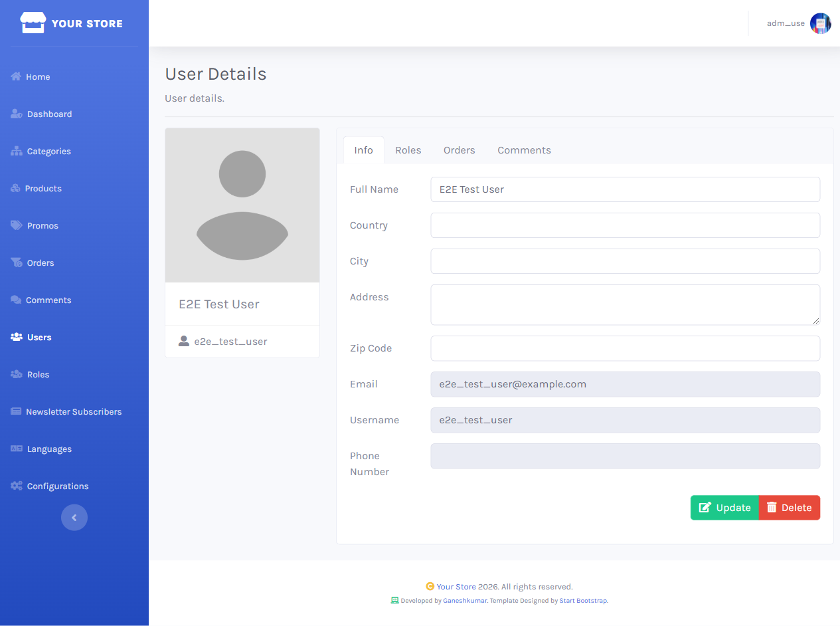Focus the Full Name input field
Viewport: 840px width, 626px height.
[x=625, y=189]
